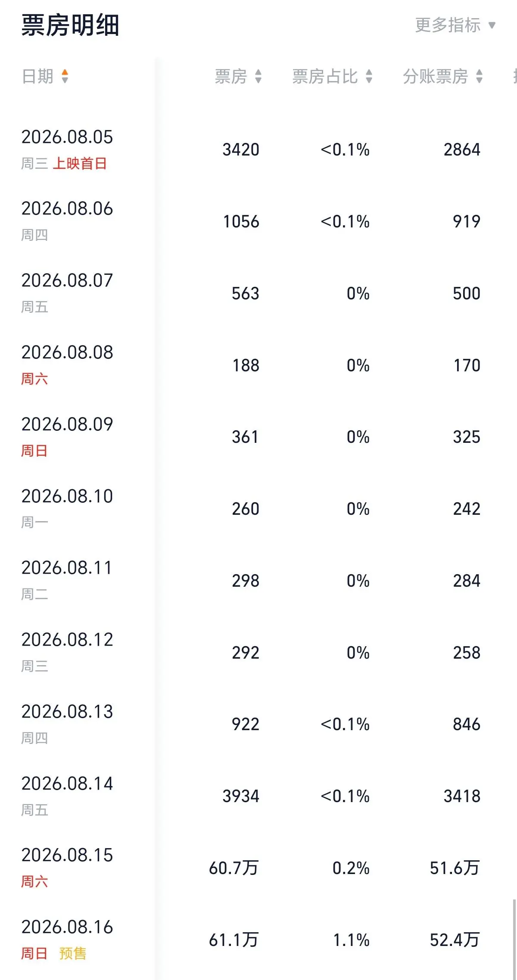The height and width of the screenshot is (980, 517).
Task: Tap the 预售 tag
Action: click(x=73, y=954)
